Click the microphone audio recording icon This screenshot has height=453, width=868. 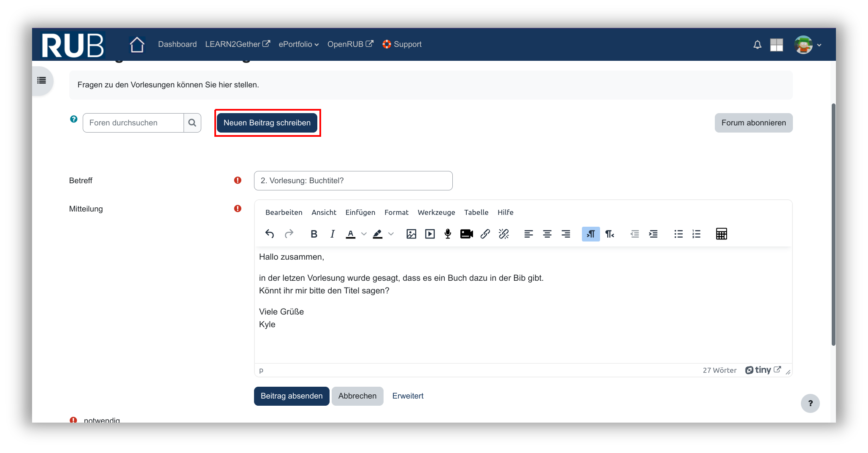coord(448,234)
